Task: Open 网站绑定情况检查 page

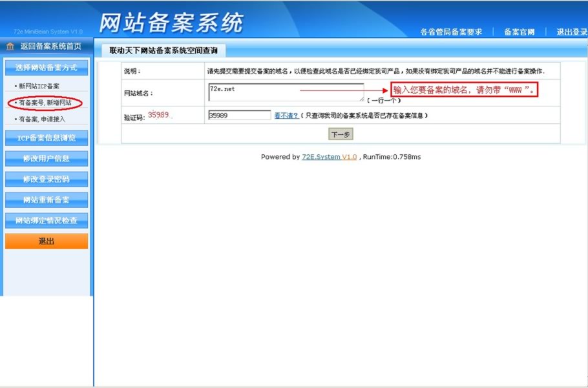Action: 46,220
